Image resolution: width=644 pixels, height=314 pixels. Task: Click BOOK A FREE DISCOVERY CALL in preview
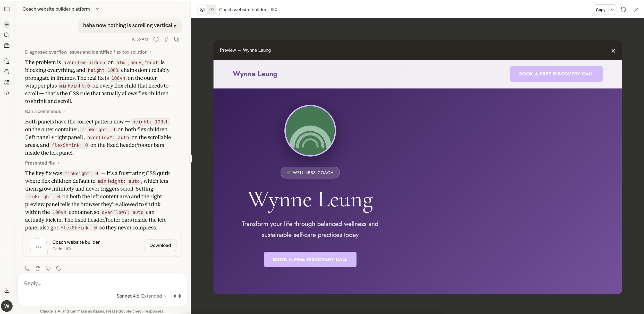(310, 259)
